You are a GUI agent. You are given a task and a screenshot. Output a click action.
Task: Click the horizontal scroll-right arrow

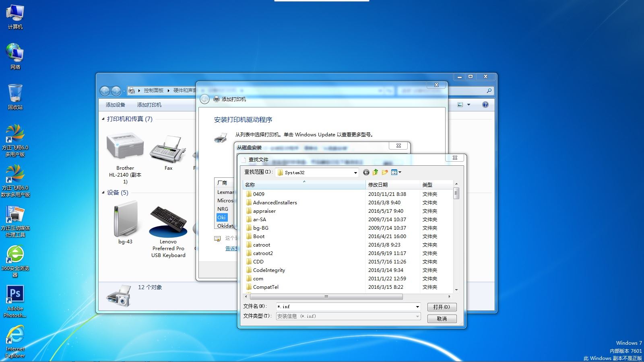coord(450,297)
